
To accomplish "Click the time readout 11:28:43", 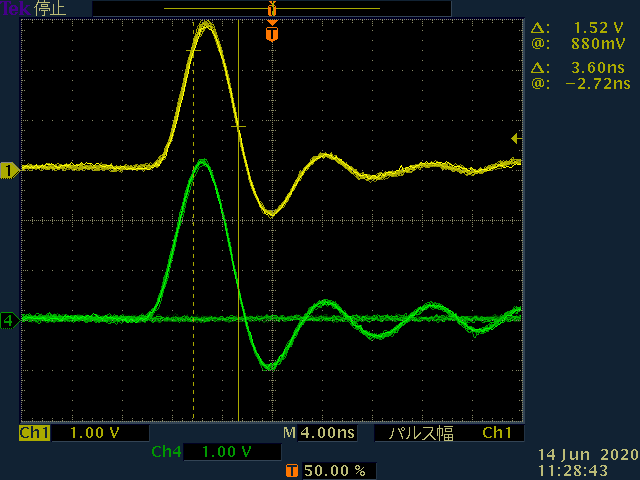I will [x=573, y=470].
